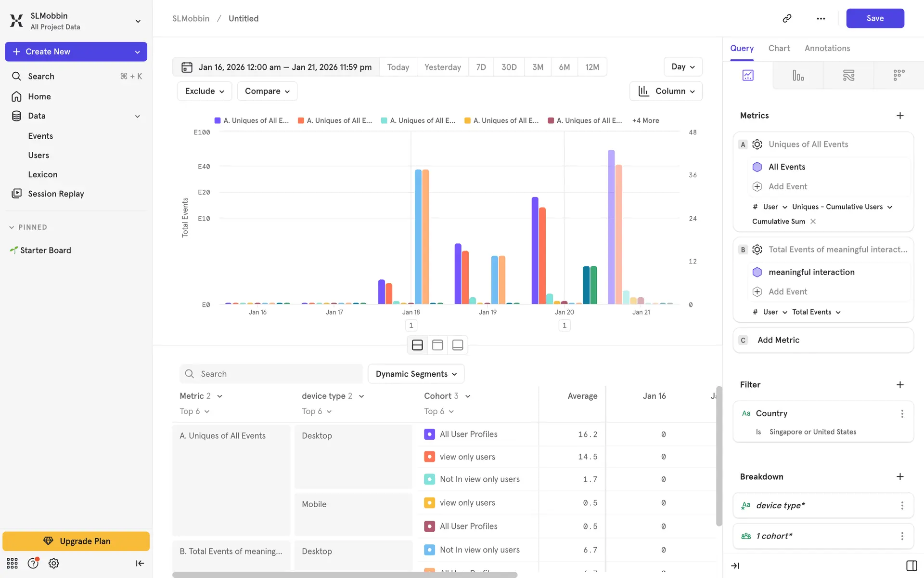Expand the Dynamic Segments dropdown
The image size is (924, 578).
click(416, 374)
